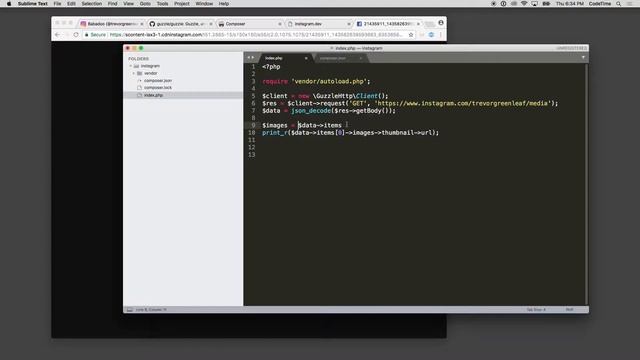Click the editor vertical scrollbar

point(587,184)
